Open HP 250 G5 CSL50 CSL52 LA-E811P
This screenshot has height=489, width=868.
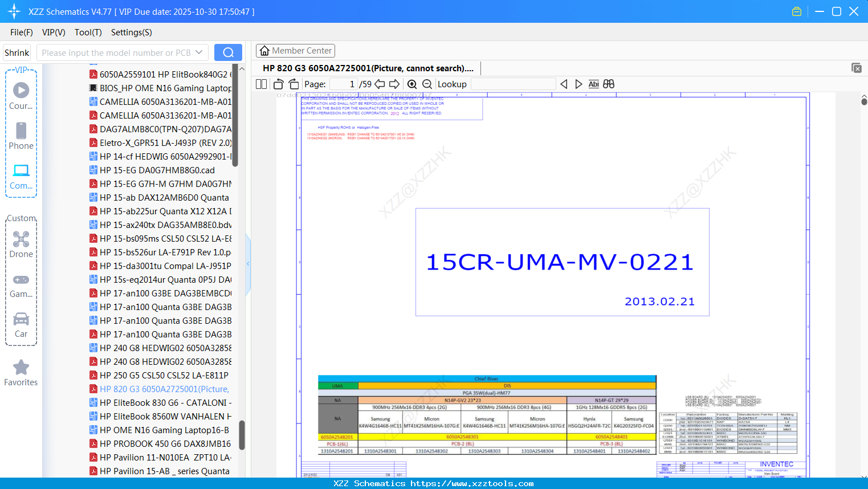coord(159,375)
